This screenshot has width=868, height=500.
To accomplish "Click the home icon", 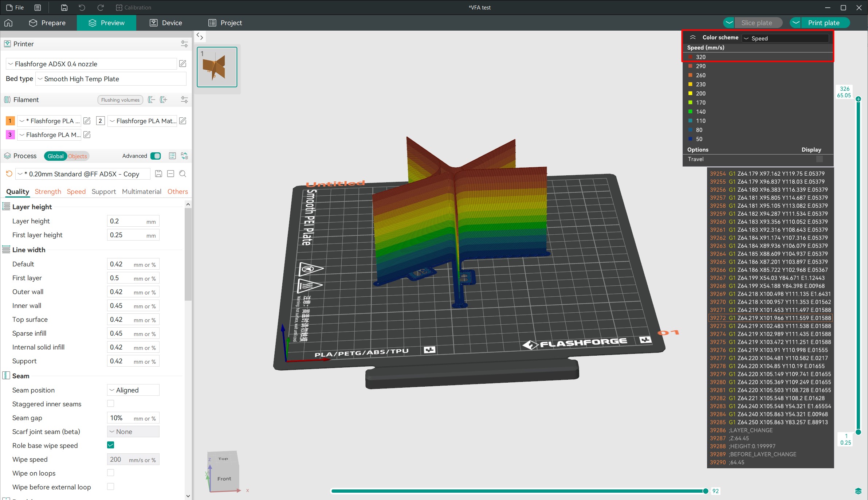I will coord(8,23).
